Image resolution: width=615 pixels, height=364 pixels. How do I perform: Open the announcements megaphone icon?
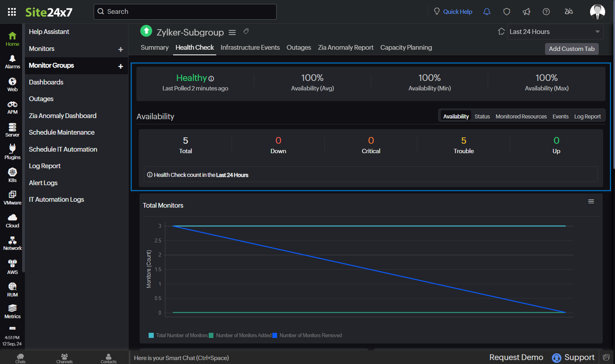tap(526, 12)
